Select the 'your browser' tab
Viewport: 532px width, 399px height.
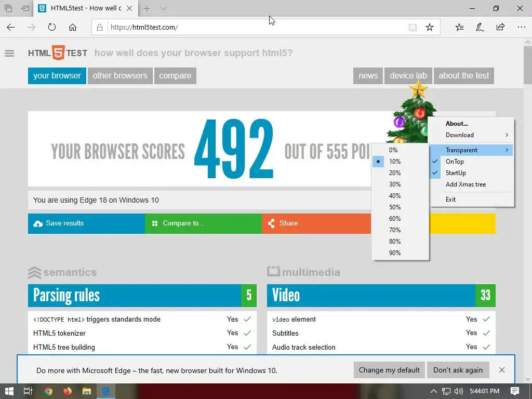57,76
